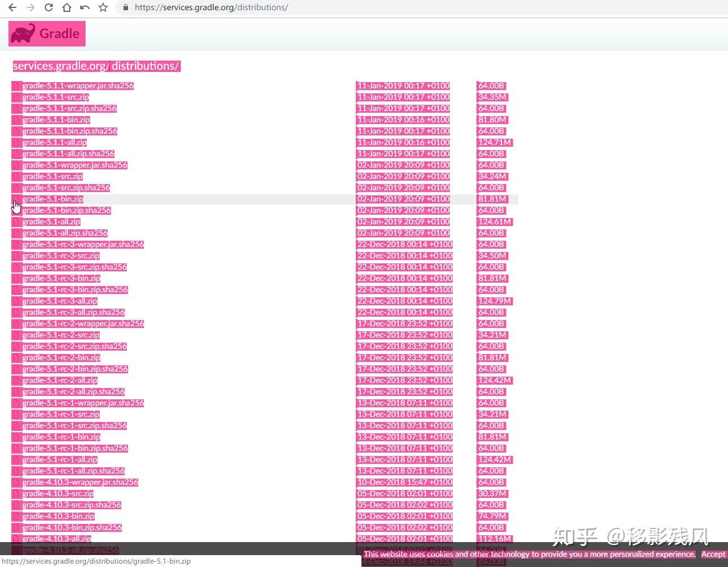Open gradle-4.10.3-wrapper.jar.sha256 link
Viewport: 728px width, 567px height.
click(x=80, y=483)
